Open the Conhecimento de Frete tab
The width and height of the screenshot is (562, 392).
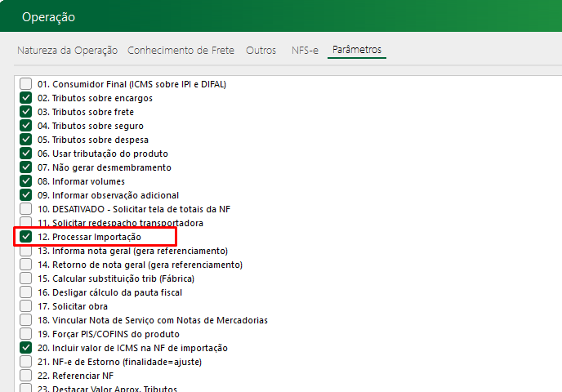(181, 51)
